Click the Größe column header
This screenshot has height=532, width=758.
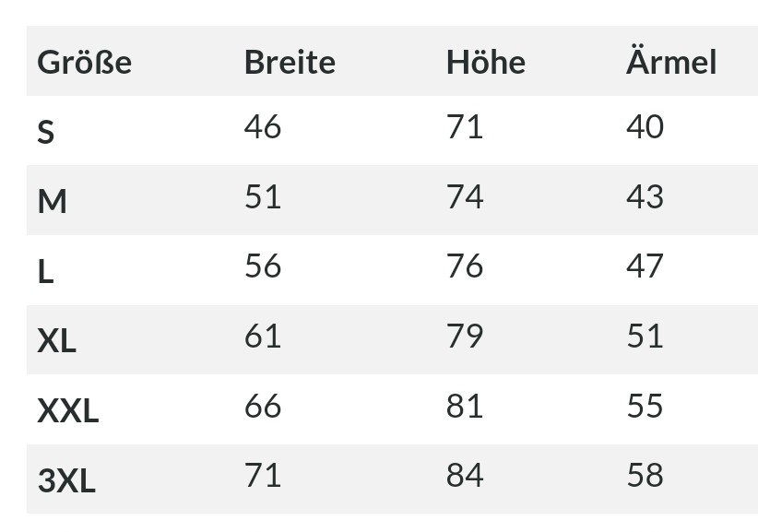click(84, 63)
